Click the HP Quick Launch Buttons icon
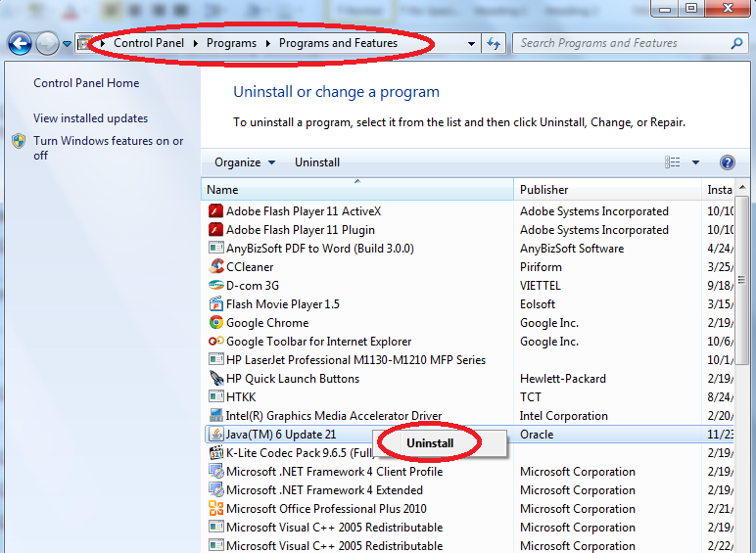Image resolution: width=756 pixels, height=553 pixels. [x=215, y=379]
